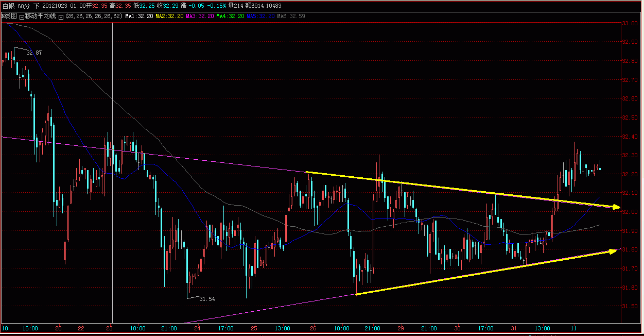Click the volume label 量214
This screenshot has width=644, height=336.
[x=234, y=6]
